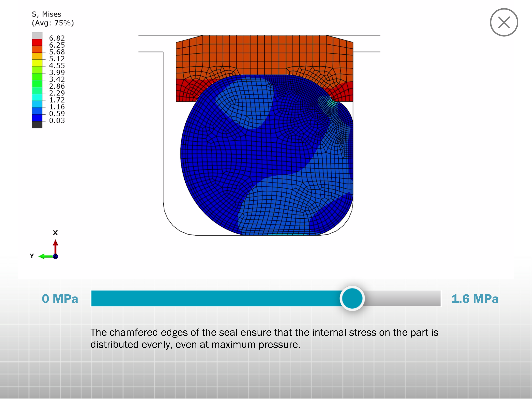Click the 6.82 legend value
Image resolution: width=532 pixels, height=399 pixels.
point(57,38)
